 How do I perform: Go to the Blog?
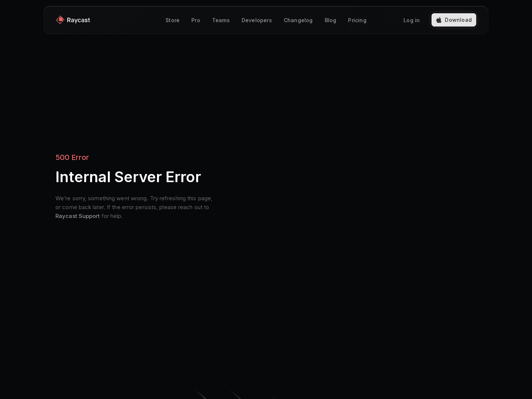coord(330,20)
